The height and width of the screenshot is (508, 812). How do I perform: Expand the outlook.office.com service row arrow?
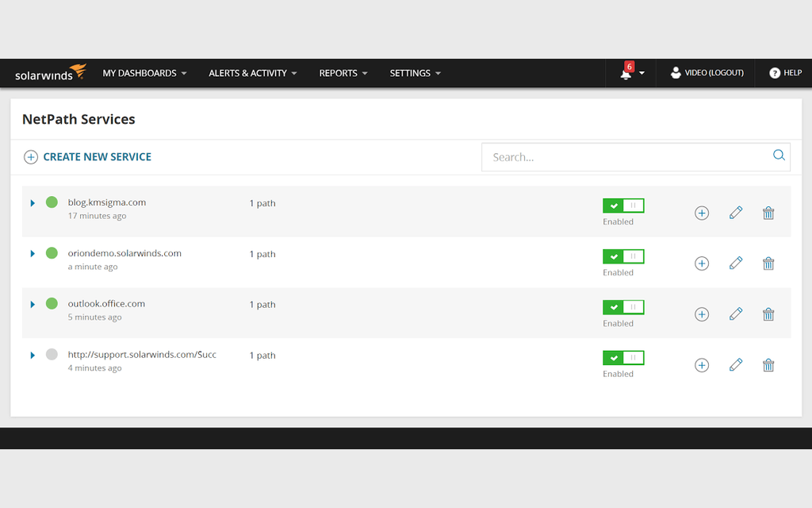coord(33,304)
